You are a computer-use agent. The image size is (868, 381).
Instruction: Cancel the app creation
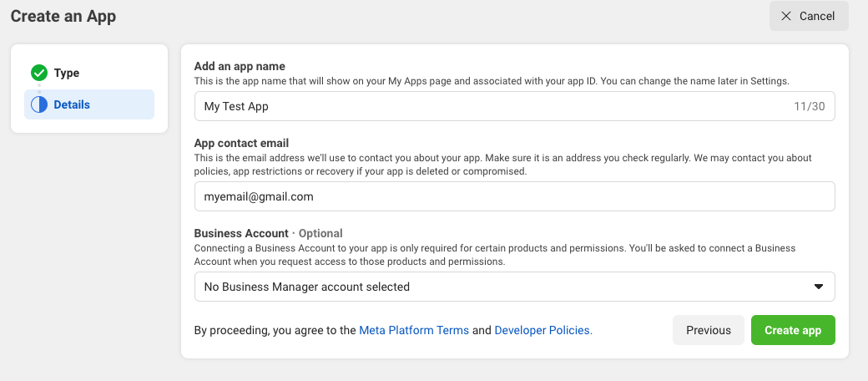click(809, 16)
